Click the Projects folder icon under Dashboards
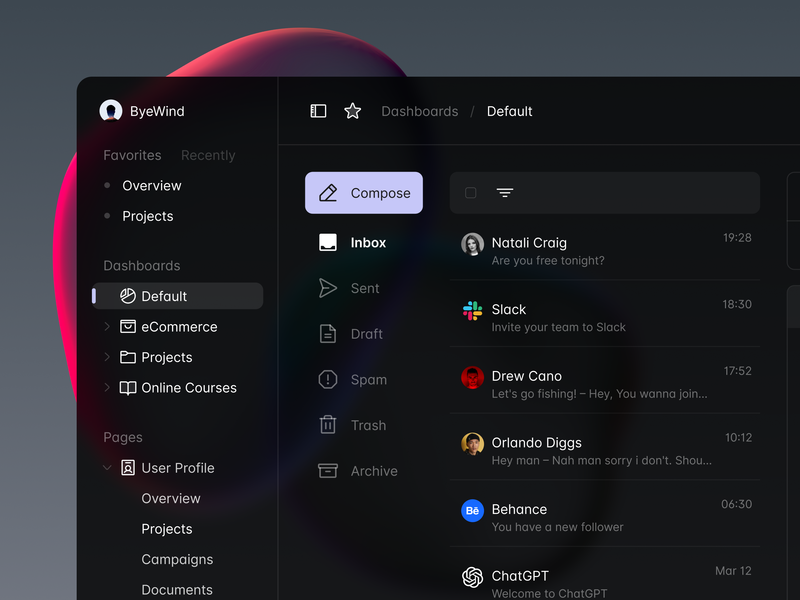 (128, 357)
